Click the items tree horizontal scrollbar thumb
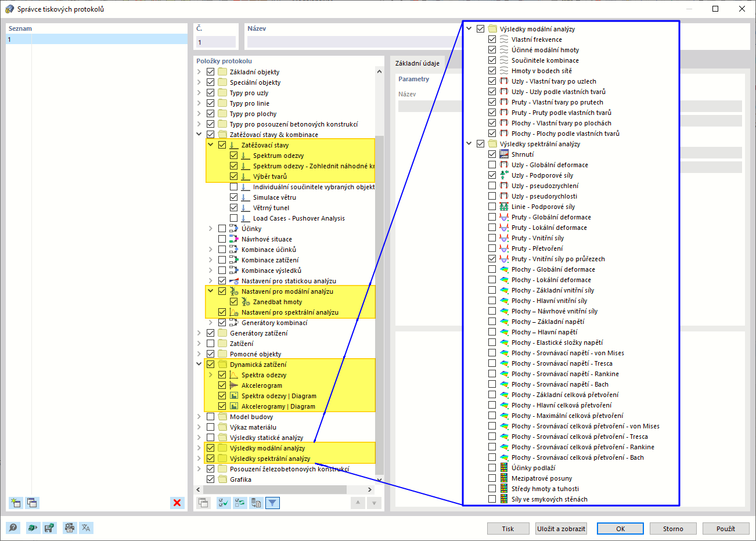The width and height of the screenshot is (756, 541). coord(274,490)
